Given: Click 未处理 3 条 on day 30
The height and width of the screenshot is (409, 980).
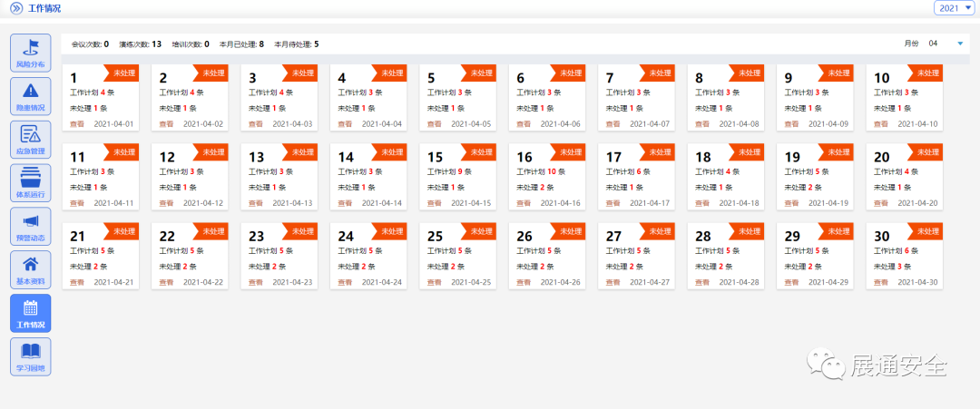Looking at the screenshot, I should coord(893,267).
